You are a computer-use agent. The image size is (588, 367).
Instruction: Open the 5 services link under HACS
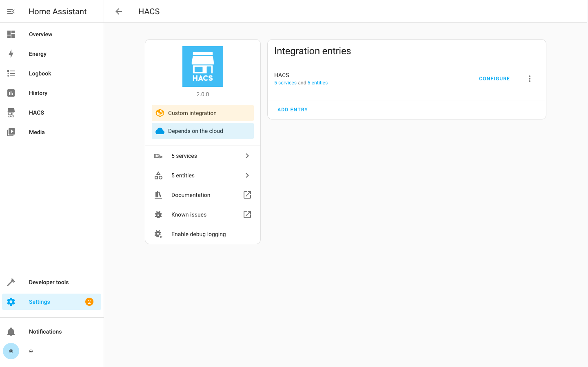pos(285,82)
